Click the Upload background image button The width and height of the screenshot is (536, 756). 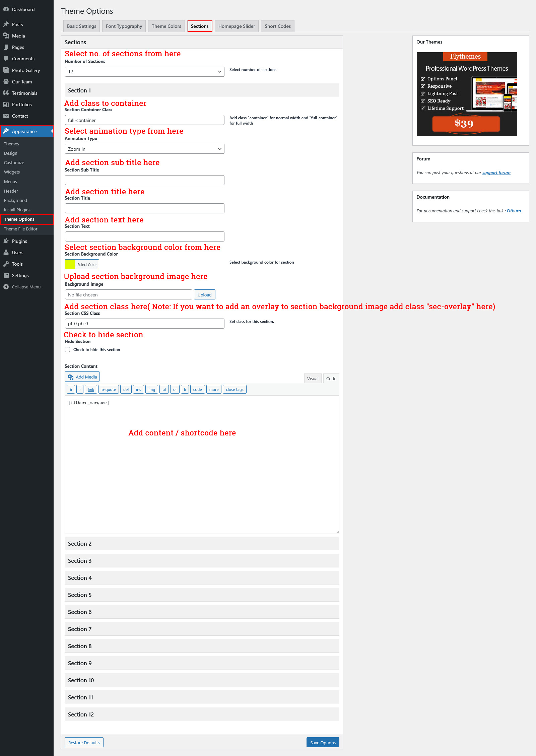204,295
